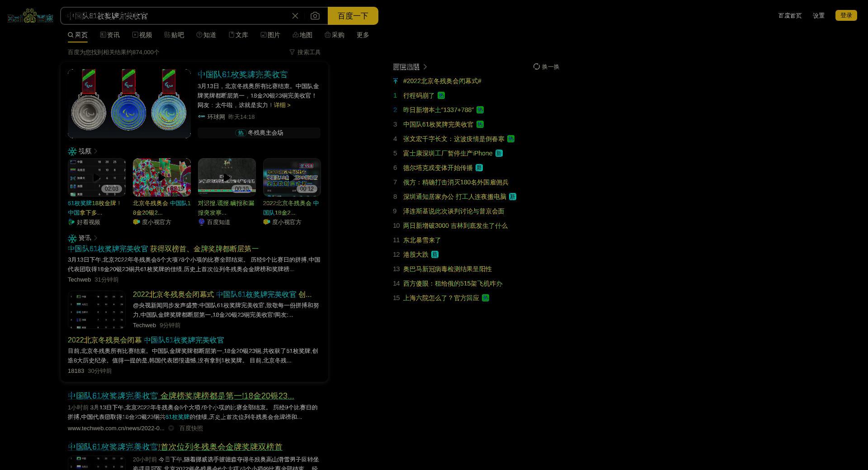Switch to the 资讯 tab

coord(110,35)
